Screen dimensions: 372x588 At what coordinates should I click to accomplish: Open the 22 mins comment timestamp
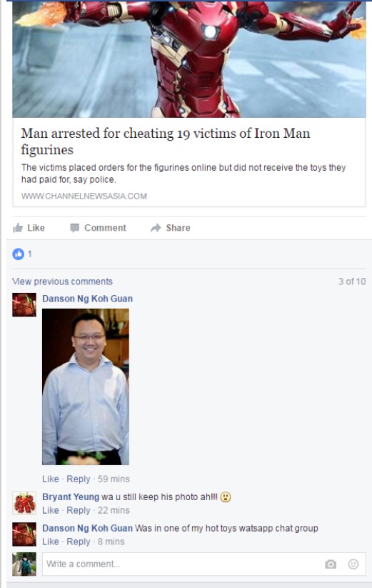click(114, 510)
